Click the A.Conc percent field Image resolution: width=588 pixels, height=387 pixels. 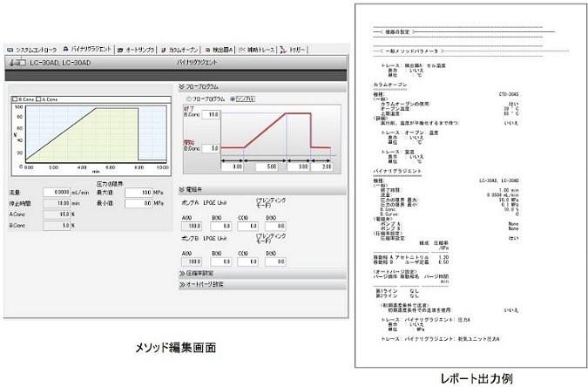point(57,214)
